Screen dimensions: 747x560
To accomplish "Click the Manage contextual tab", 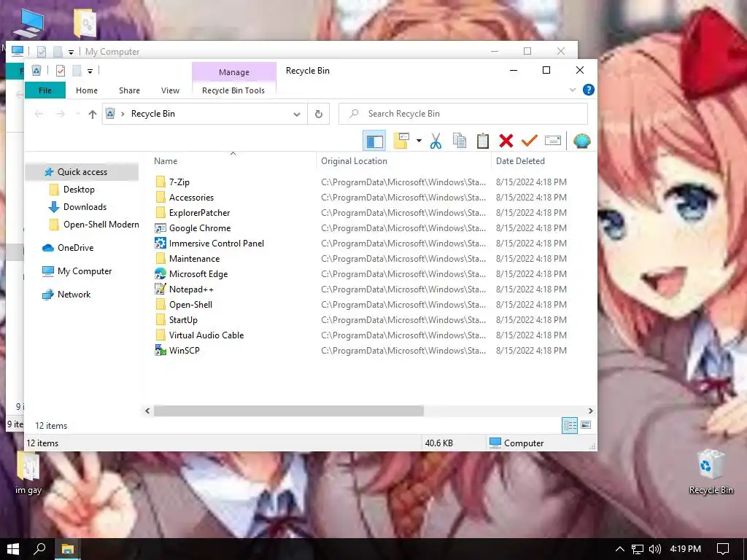I will pyautogui.click(x=234, y=72).
